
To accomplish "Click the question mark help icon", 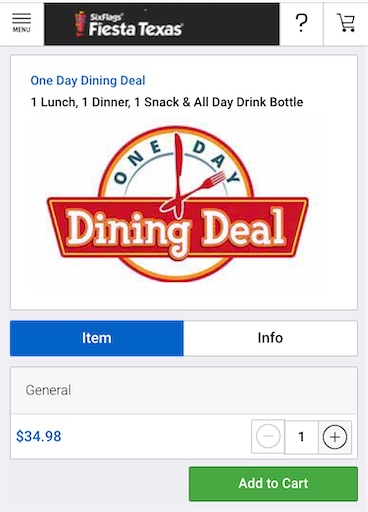I will pos(301,23).
